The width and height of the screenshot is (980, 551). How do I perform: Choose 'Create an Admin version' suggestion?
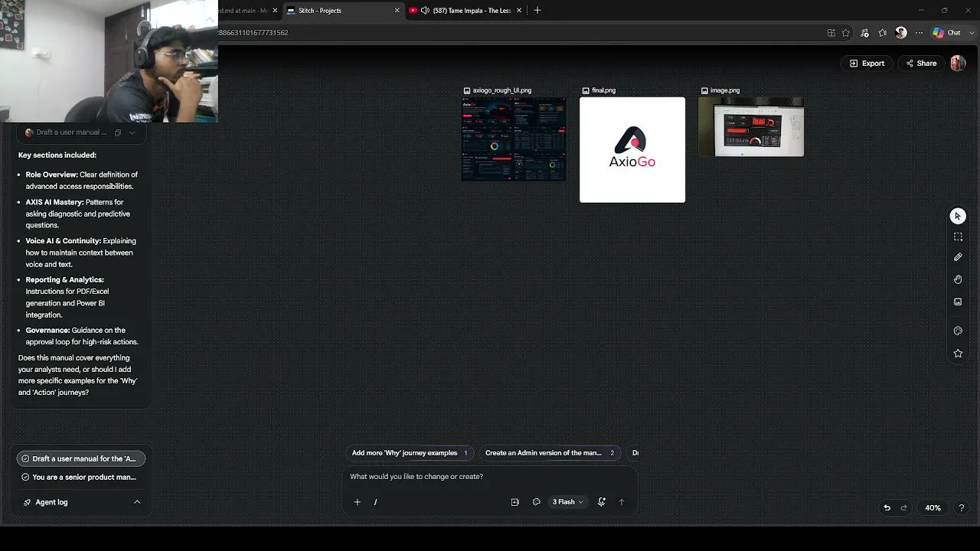(x=550, y=453)
